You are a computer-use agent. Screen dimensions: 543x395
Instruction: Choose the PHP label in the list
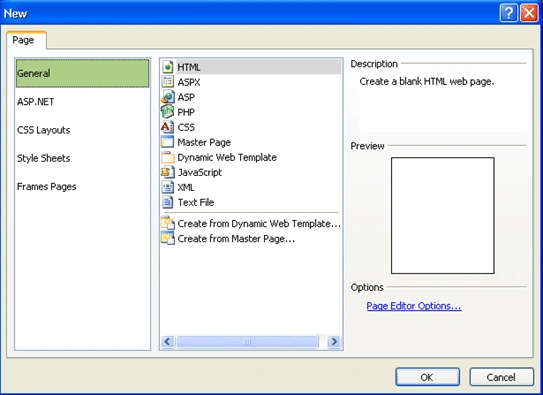click(x=186, y=113)
